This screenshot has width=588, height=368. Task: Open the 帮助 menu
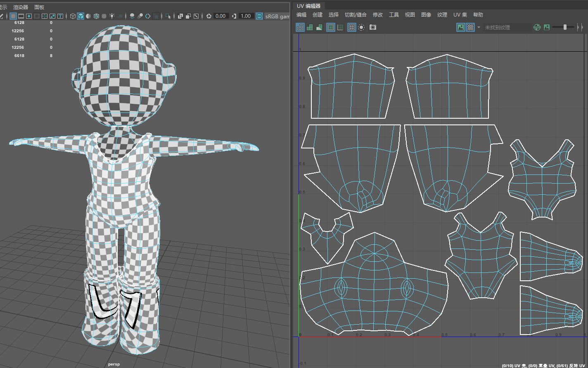tap(478, 14)
